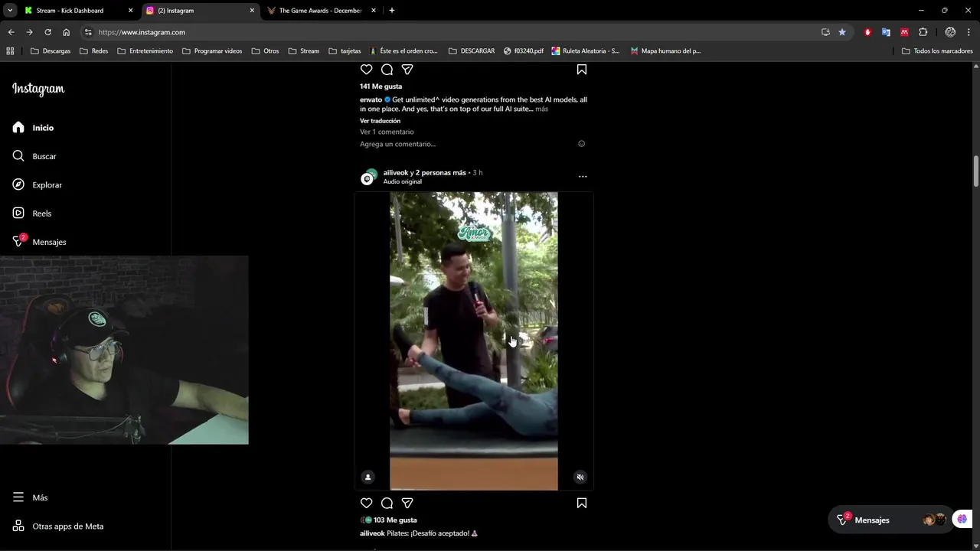Open the f03240.pdf bookmark
Viewport: 980px width, 551px height.
pos(524,51)
